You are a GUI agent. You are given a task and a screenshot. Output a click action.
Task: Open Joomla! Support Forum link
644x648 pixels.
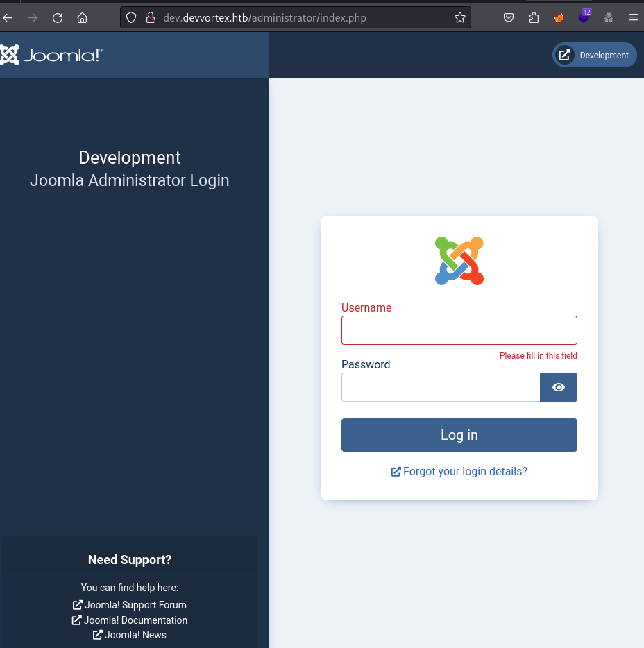coord(130,605)
